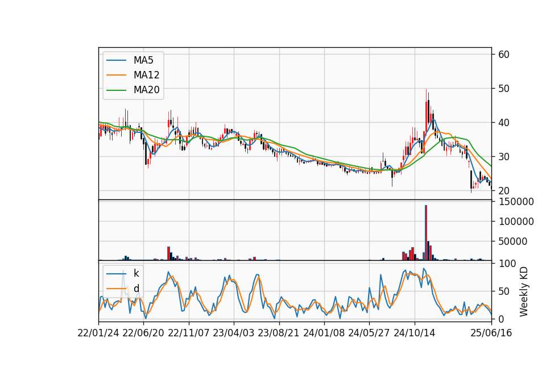Click the price axis value 50
The image size is (546, 392).
[x=504, y=89]
